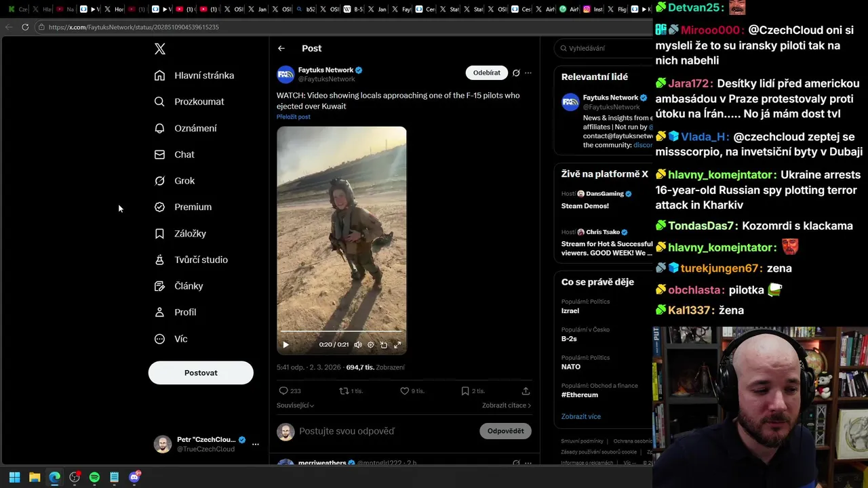Click the Grok icon on Faytuks post

[516, 73]
